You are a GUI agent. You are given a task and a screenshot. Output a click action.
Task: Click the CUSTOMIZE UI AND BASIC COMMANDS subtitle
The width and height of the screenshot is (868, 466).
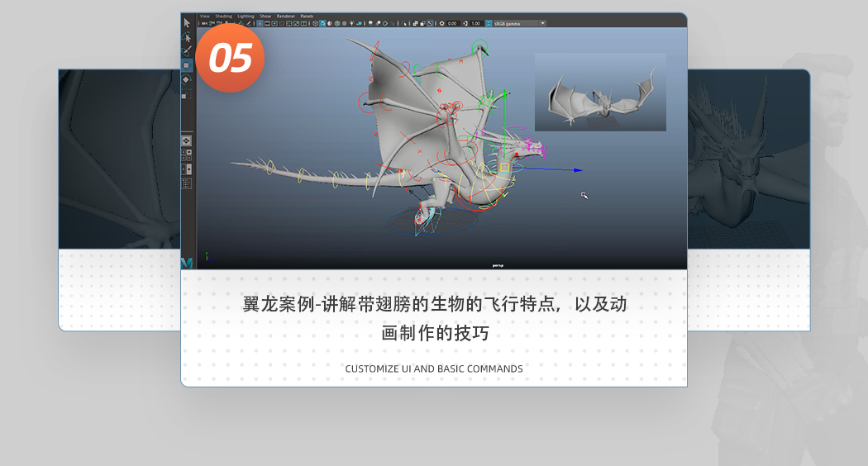434,369
